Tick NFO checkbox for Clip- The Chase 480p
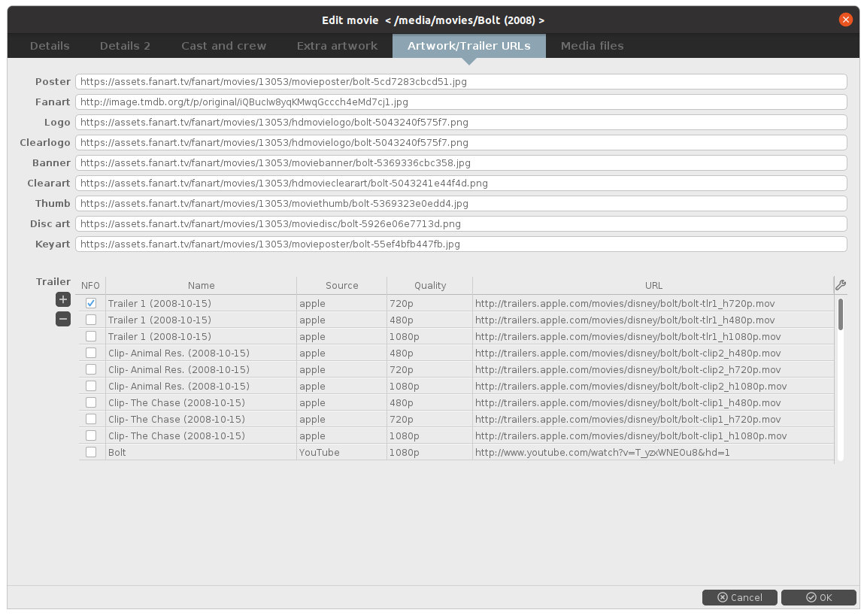The height and width of the screenshot is (616, 867). 91,402
